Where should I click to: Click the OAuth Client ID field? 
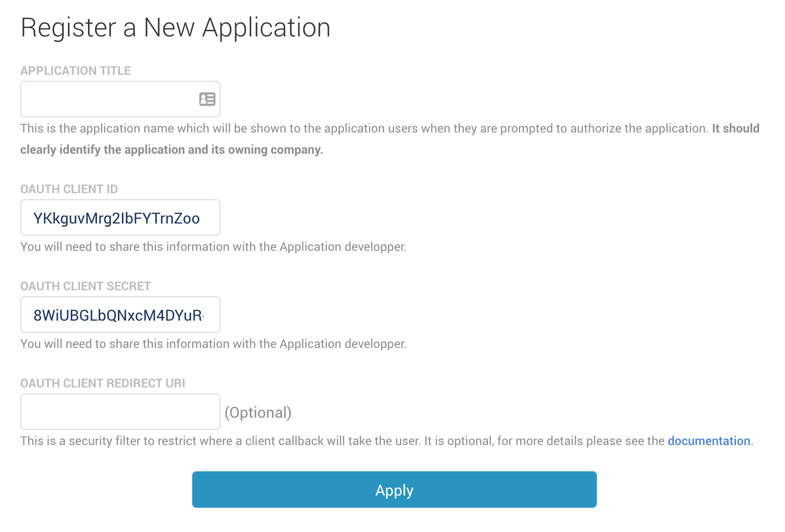[120, 218]
